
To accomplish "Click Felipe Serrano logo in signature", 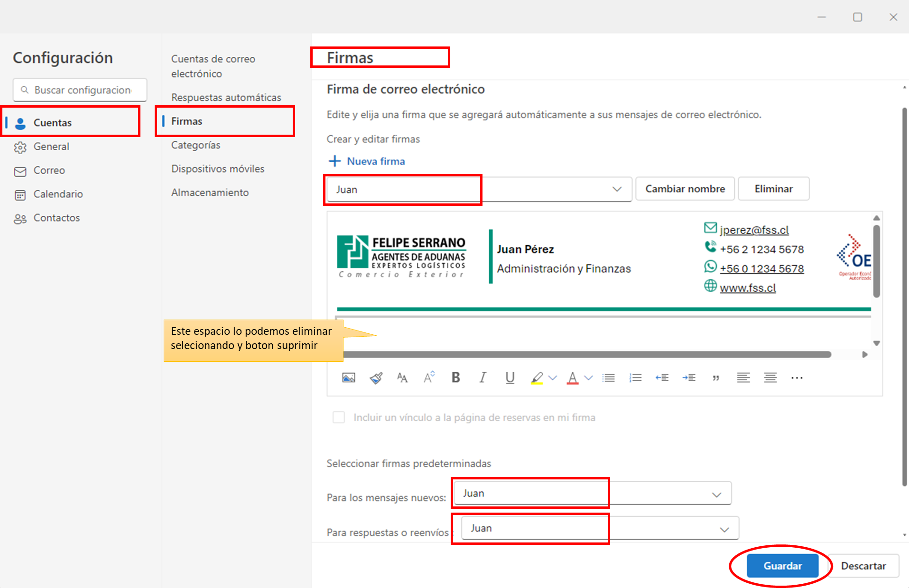I will click(402, 256).
